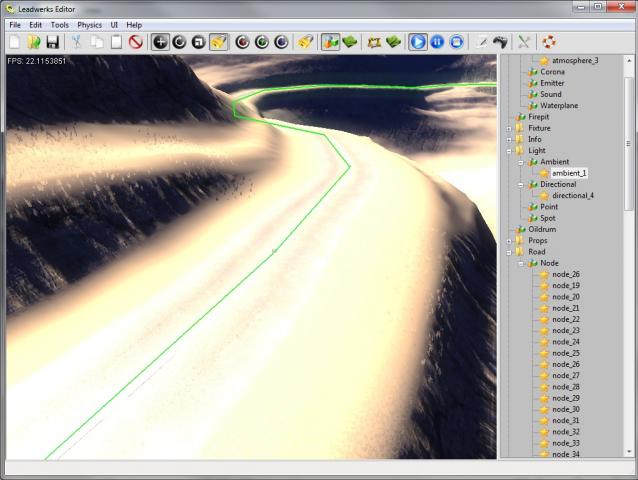Toggle the Rotate object tool
The height and width of the screenshot is (480, 638).
(179, 42)
